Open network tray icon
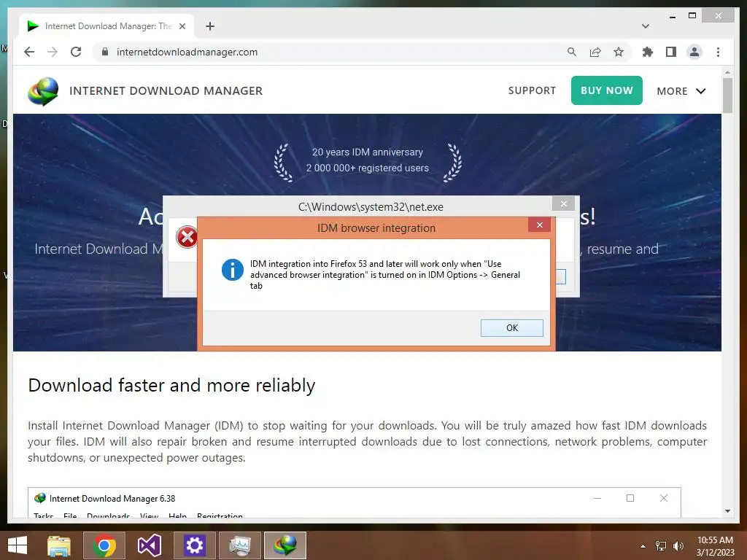 (x=661, y=546)
